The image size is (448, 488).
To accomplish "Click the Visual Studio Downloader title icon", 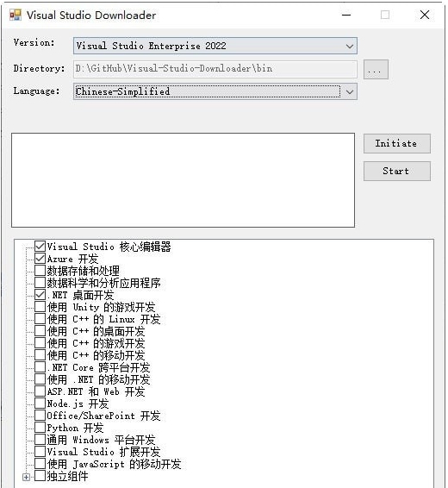I will click(x=15, y=15).
